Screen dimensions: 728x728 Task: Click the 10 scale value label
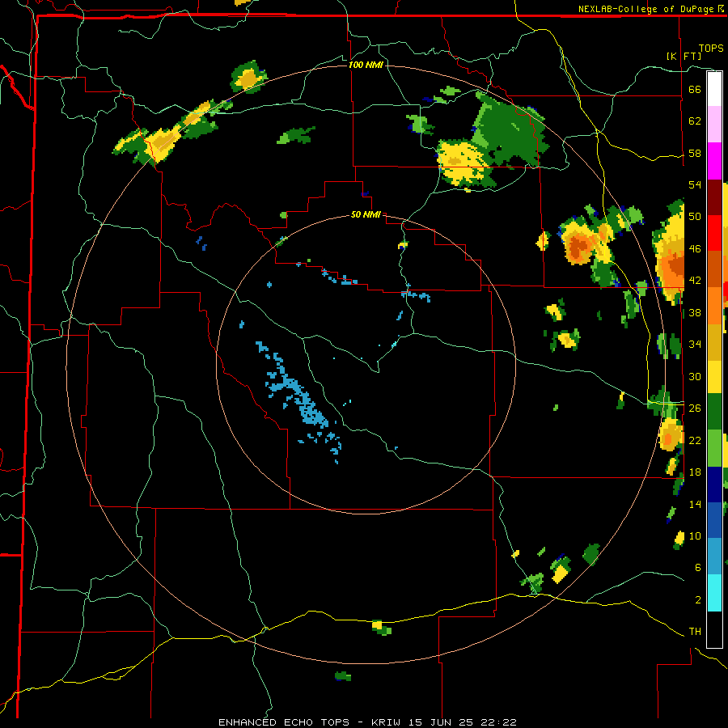pos(695,535)
